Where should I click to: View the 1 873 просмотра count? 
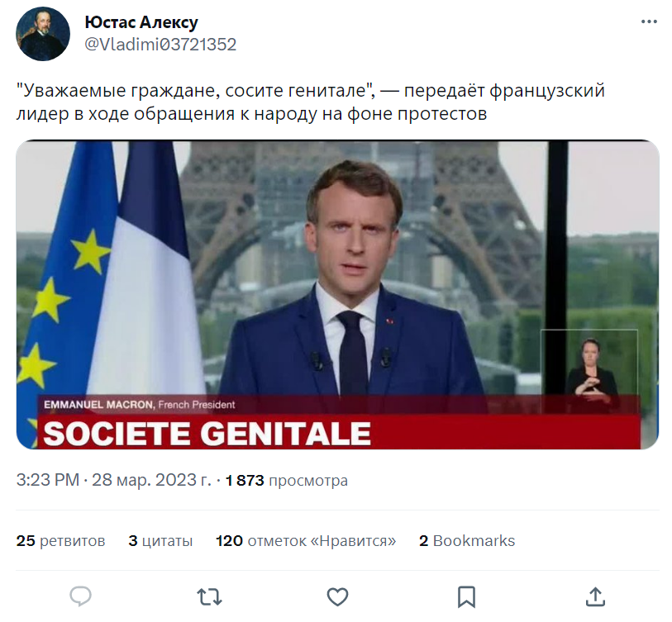pyautogui.click(x=286, y=480)
